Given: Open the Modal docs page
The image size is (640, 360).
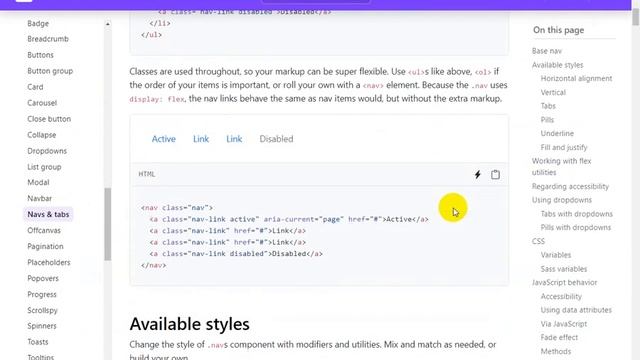Looking at the screenshot, I should point(38,182).
